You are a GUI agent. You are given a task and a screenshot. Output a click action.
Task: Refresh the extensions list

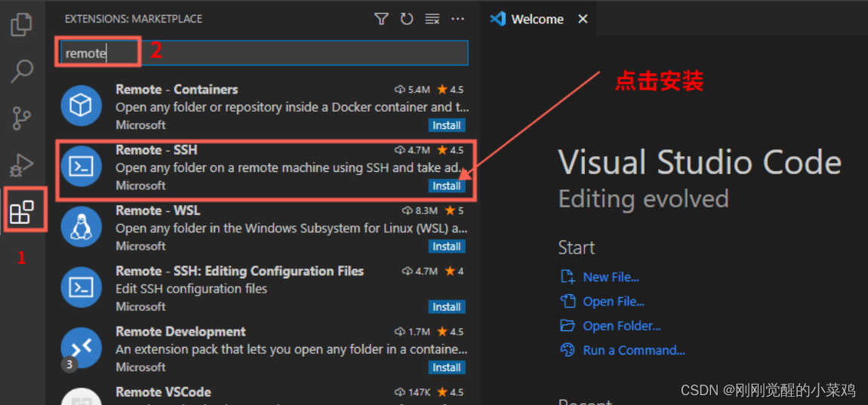pos(407,20)
